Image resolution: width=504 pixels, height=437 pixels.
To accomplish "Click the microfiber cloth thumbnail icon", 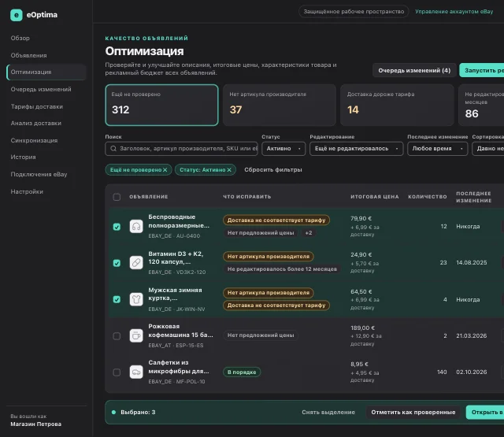I will [136, 372].
